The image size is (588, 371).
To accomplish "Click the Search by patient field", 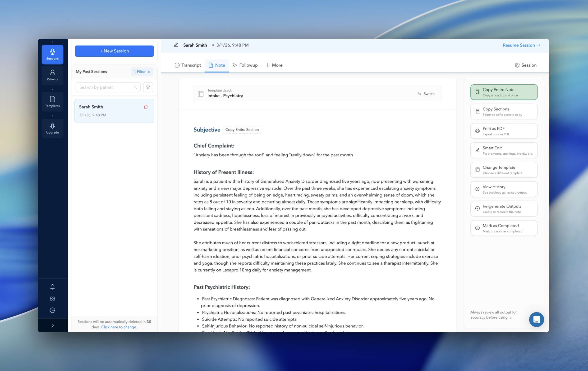I will [x=106, y=87].
